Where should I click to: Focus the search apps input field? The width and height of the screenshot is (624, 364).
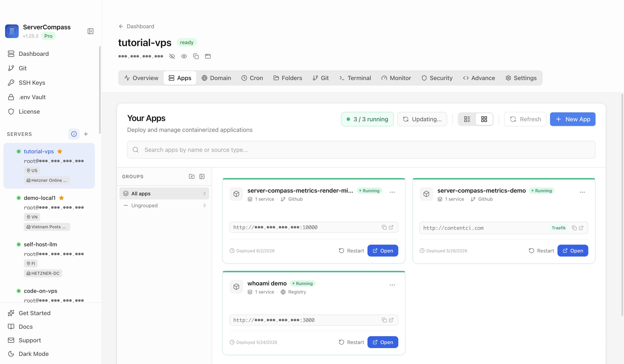tap(361, 150)
